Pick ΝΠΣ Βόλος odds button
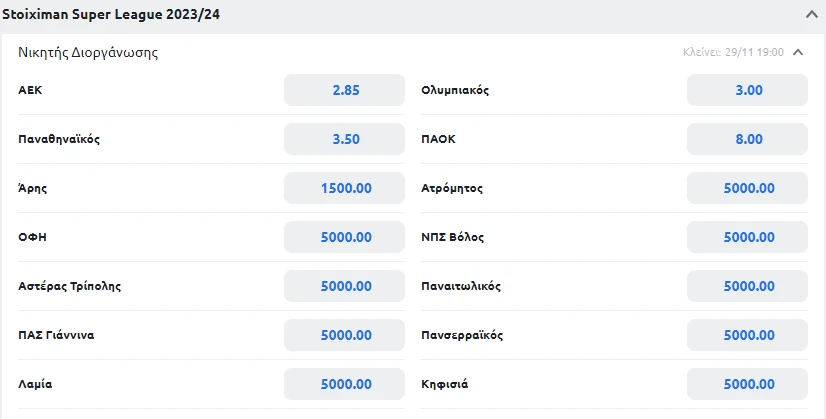This screenshot has width=826, height=419. click(748, 237)
